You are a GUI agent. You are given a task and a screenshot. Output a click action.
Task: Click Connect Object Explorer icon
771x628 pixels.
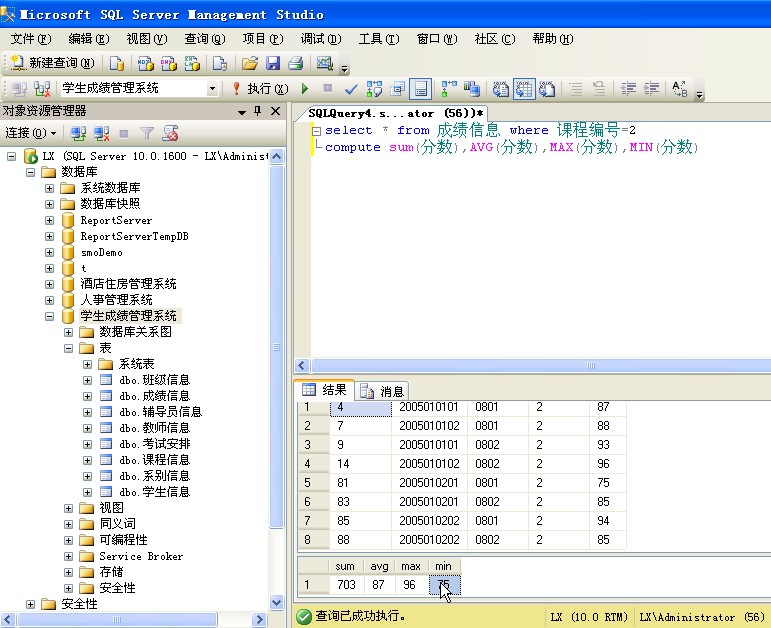(78, 133)
